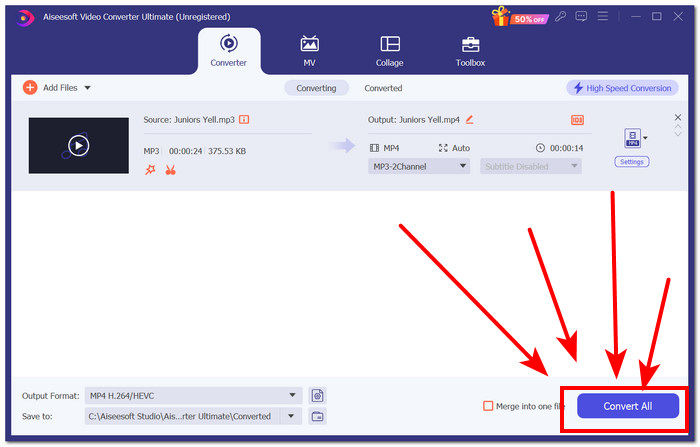Screen dimensions: 700x447
Task: Click the orange metadata ID icon
Action: (x=577, y=120)
